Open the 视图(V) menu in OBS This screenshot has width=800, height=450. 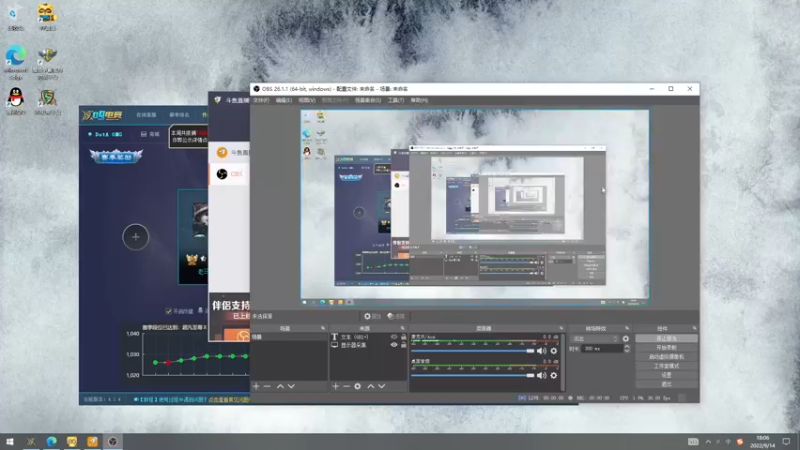pyautogui.click(x=307, y=100)
